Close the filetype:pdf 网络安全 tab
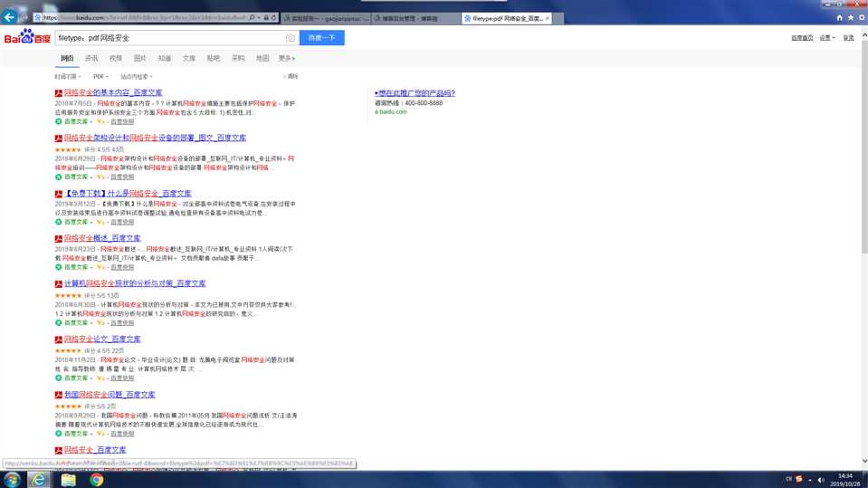Viewport: 868px width, 488px height. tap(548, 18)
